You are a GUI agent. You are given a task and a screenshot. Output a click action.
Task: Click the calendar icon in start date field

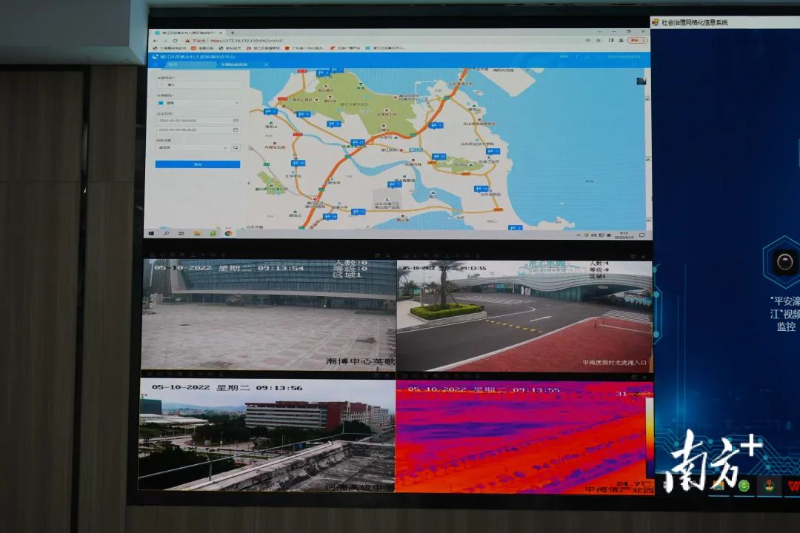(x=236, y=120)
